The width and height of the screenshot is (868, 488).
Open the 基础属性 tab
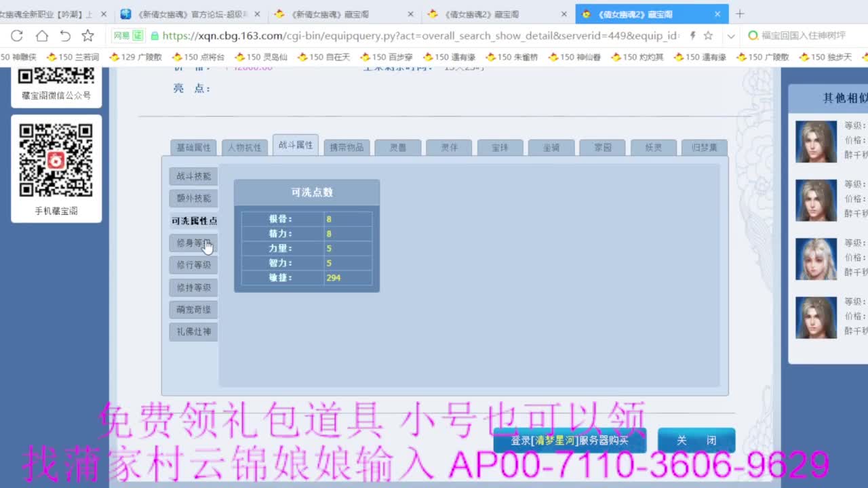(194, 148)
